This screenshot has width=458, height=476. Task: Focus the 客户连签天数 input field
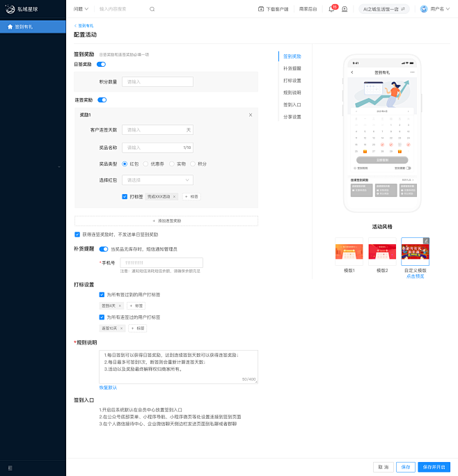tap(157, 129)
